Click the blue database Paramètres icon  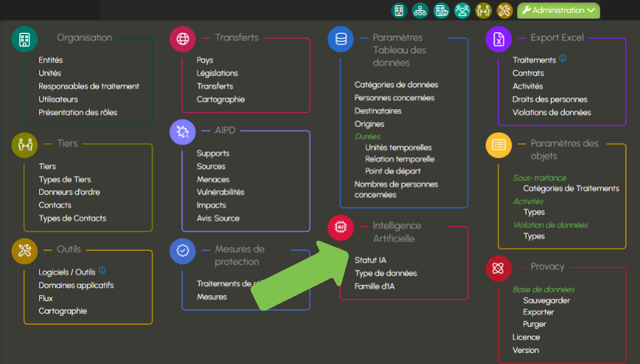point(341,39)
